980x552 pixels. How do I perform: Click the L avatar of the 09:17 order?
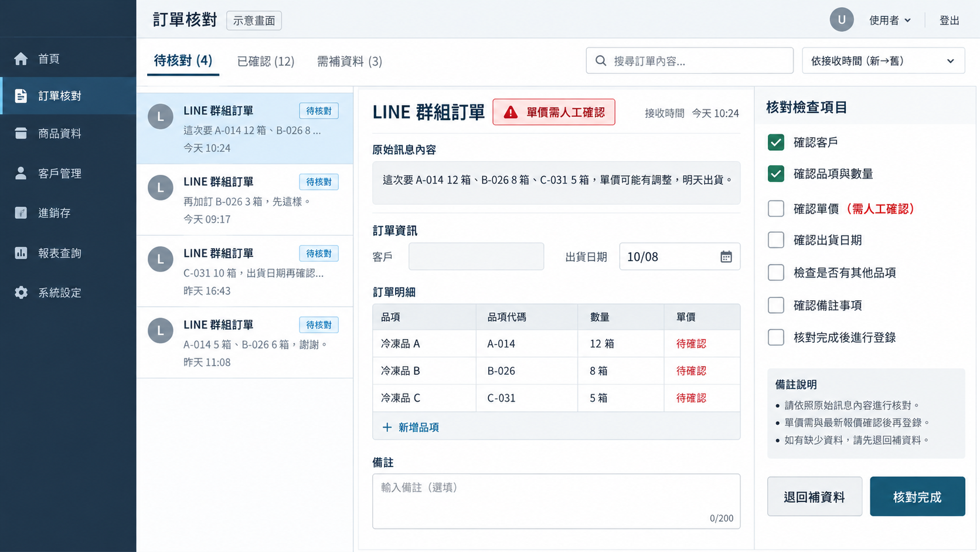coord(161,188)
